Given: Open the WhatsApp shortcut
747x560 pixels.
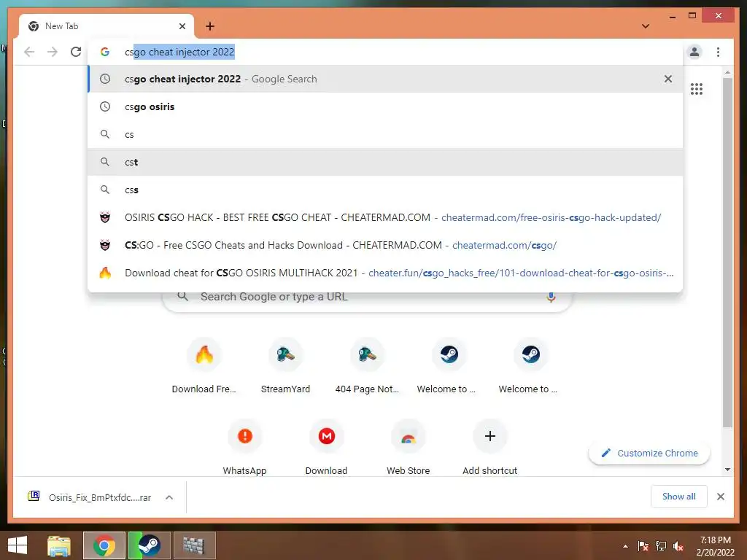Looking at the screenshot, I should [245, 447].
